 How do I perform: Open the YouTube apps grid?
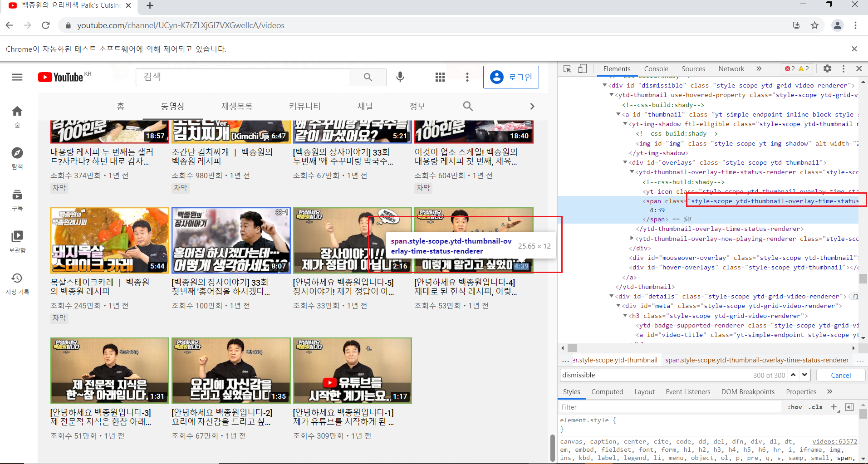pyautogui.click(x=440, y=77)
